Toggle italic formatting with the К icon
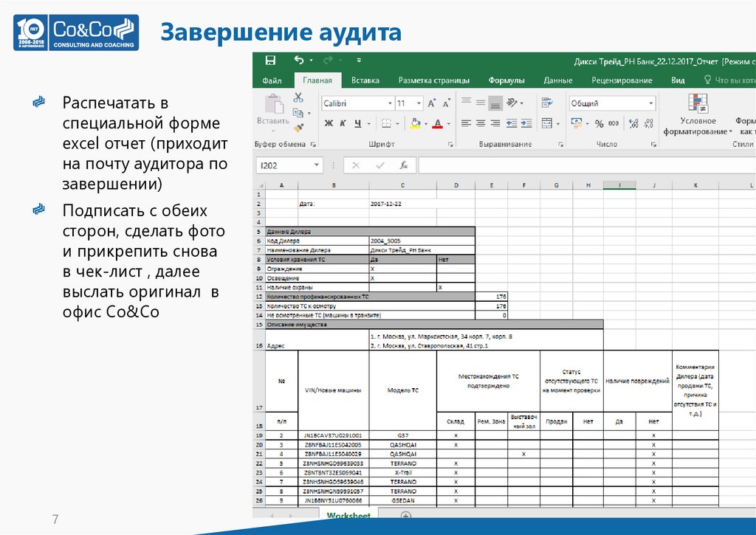The image size is (756, 535). point(342,122)
